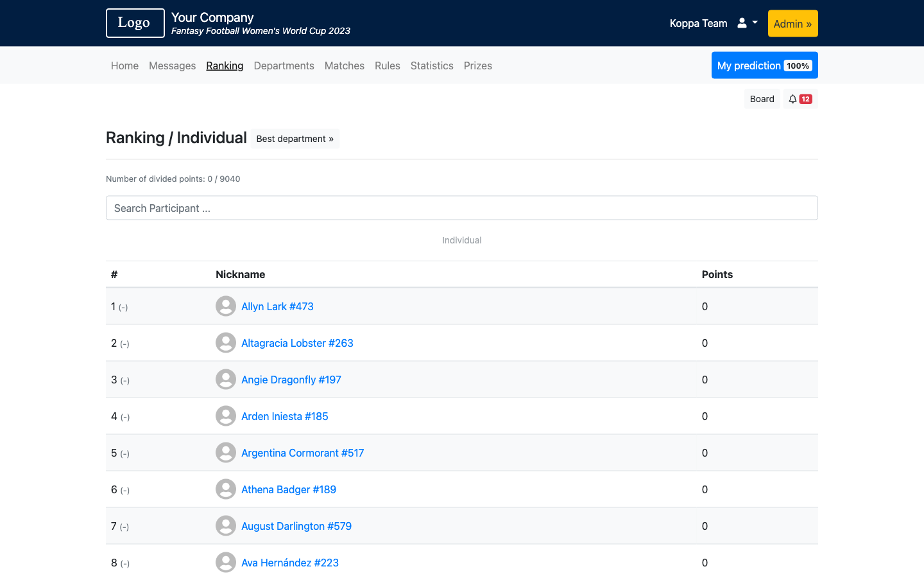Open the Admin panel button
The height and width of the screenshot is (578, 924).
click(x=792, y=24)
